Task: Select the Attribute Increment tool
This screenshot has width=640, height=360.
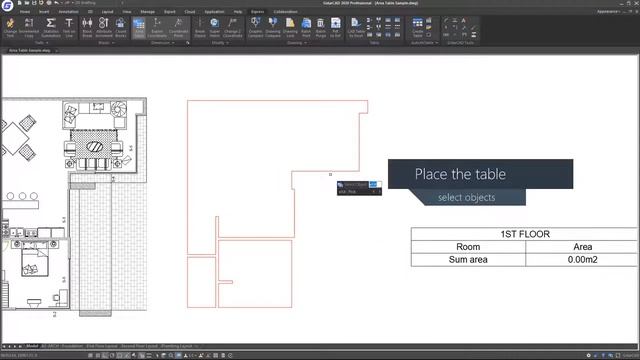Action: tap(104, 28)
